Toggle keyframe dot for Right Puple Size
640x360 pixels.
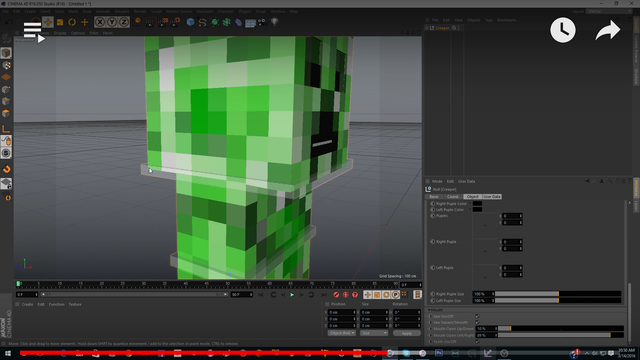(433, 294)
